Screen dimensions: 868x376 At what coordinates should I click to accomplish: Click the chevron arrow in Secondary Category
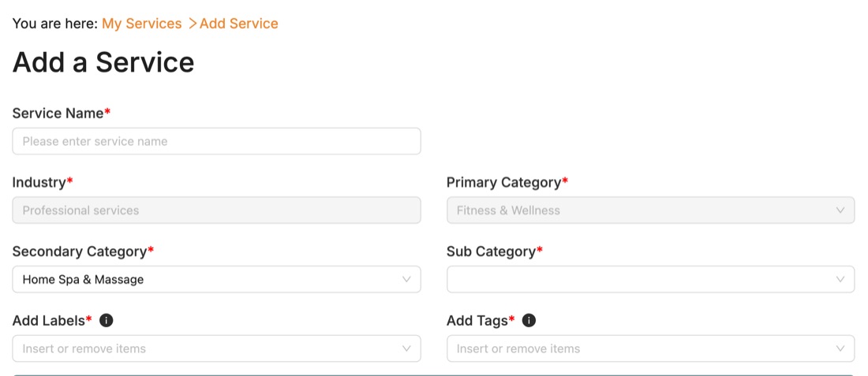click(406, 279)
